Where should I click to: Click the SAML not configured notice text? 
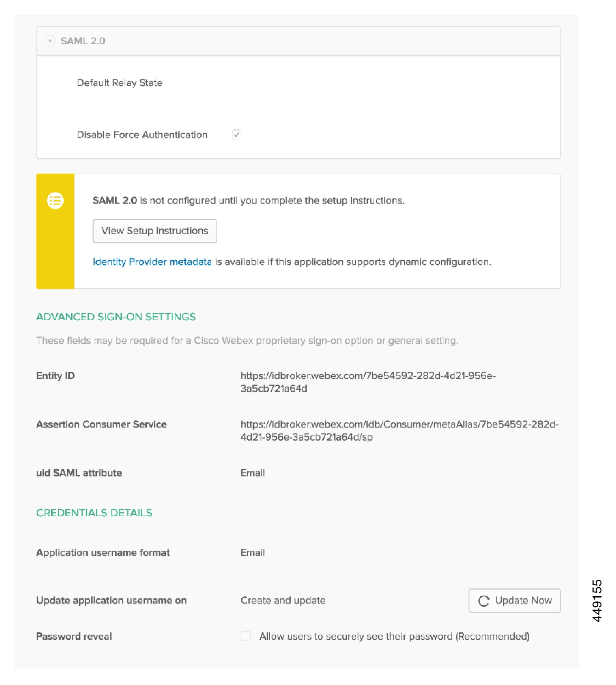[x=248, y=200]
